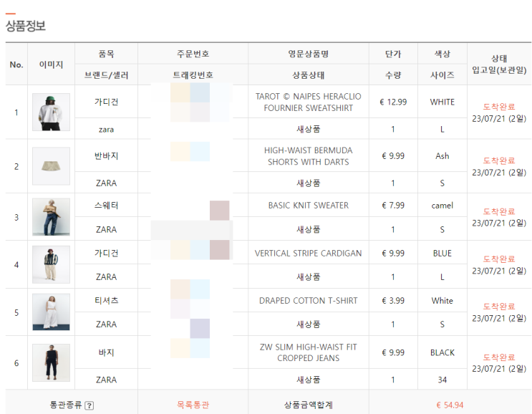Click the BLUE color cell
This screenshot has height=414, width=532.
(442, 253)
